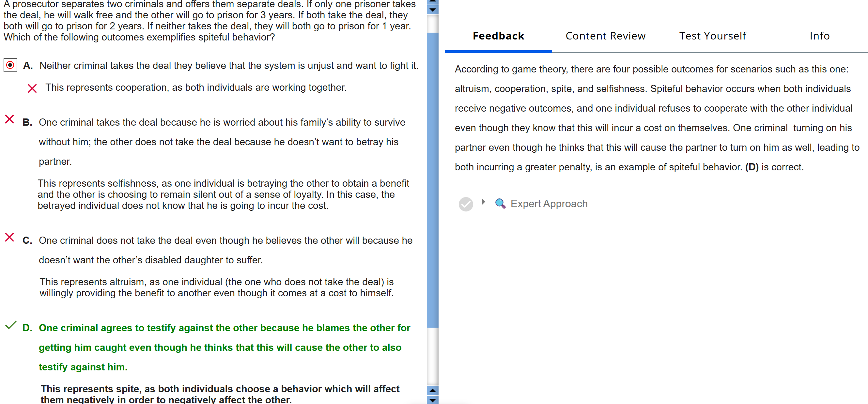Click the magnifier icon beside Expert Approach
This screenshot has width=868, height=404.
tap(500, 204)
